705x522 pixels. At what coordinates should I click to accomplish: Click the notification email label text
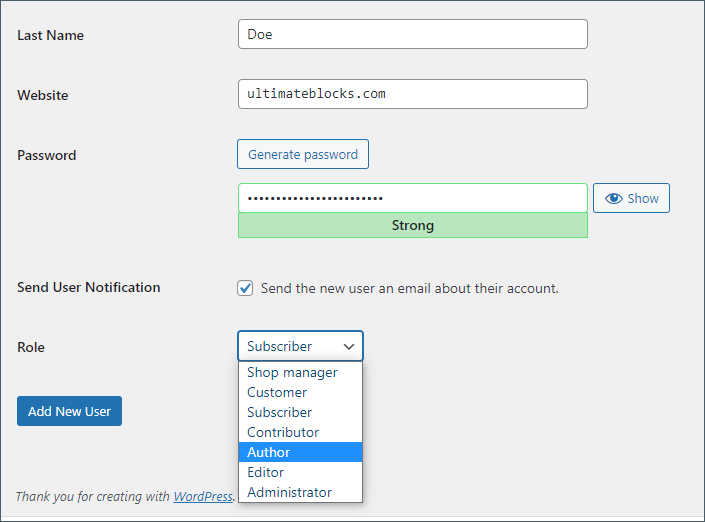(x=409, y=288)
